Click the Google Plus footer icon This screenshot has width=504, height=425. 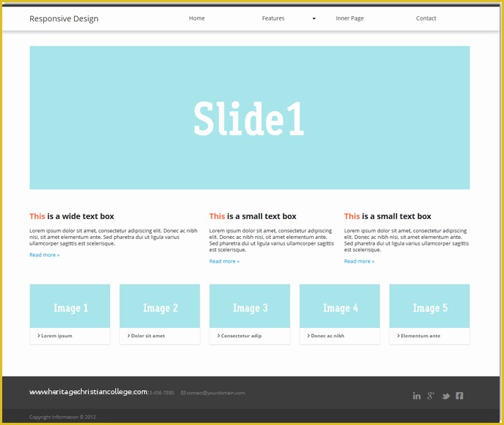pos(431,396)
